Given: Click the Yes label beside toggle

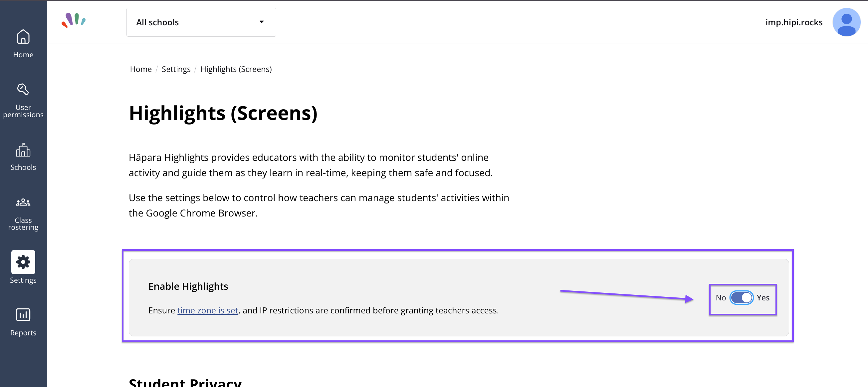Looking at the screenshot, I should [x=763, y=298].
